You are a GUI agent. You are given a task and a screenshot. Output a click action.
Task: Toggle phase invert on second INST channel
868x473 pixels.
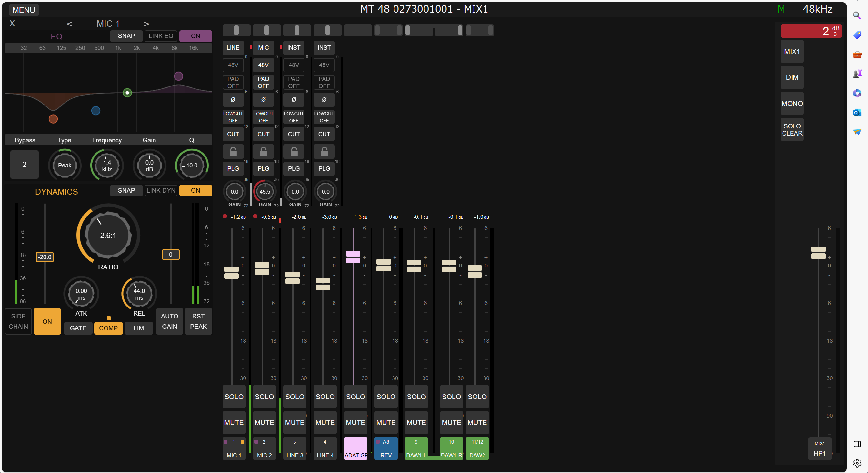pos(324,99)
